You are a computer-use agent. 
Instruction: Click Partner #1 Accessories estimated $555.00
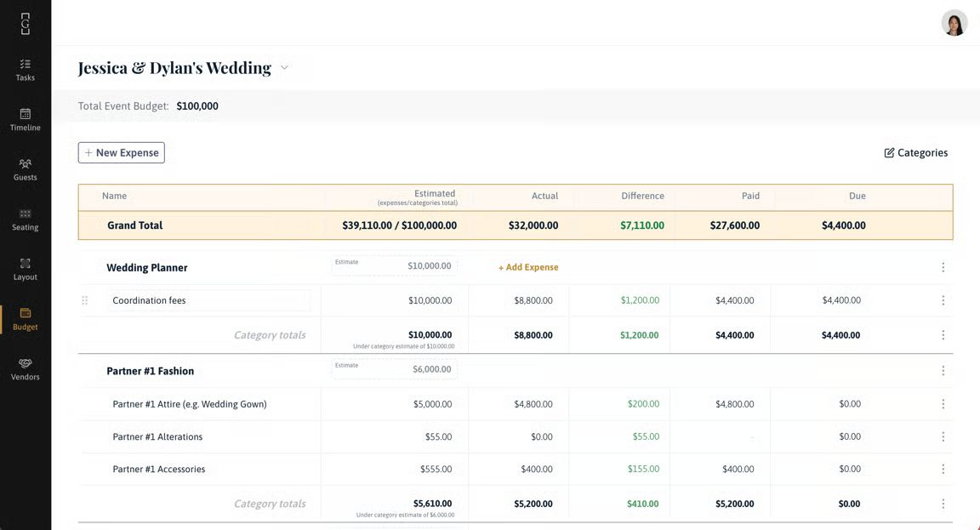pyautogui.click(x=436, y=469)
